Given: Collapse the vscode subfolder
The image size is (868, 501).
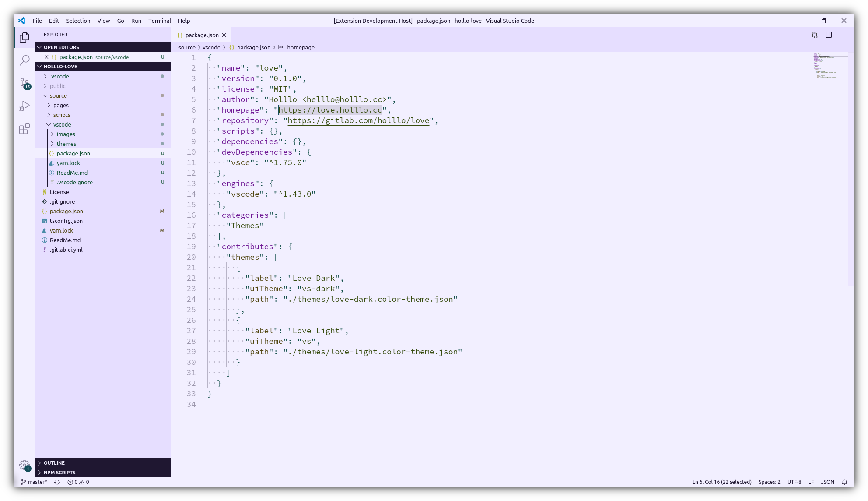Looking at the screenshot, I should point(103,124).
